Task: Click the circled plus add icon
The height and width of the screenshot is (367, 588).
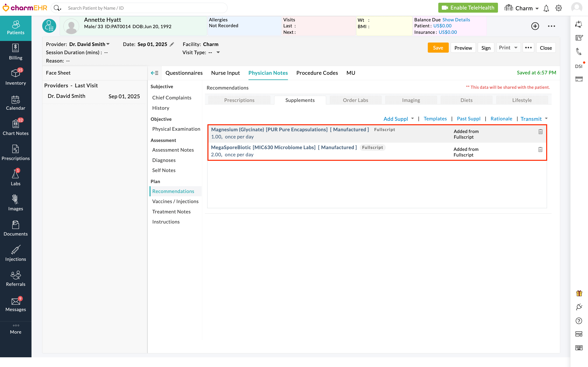Action: [x=535, y=26]
